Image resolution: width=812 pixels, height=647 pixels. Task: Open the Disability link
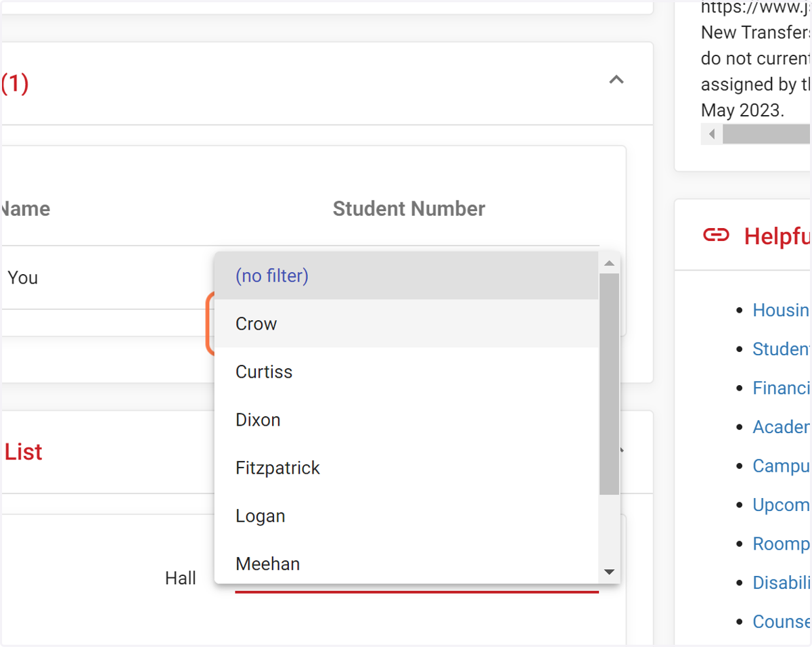pyautogui.click(x=782, y=583)
